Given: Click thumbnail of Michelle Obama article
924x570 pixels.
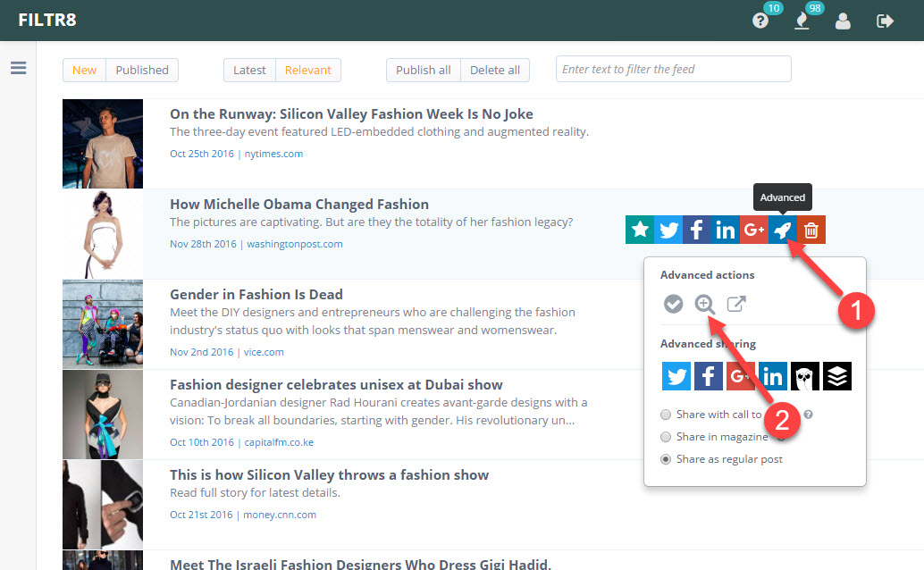Looking at the screenshot, I should click(103, 234).
